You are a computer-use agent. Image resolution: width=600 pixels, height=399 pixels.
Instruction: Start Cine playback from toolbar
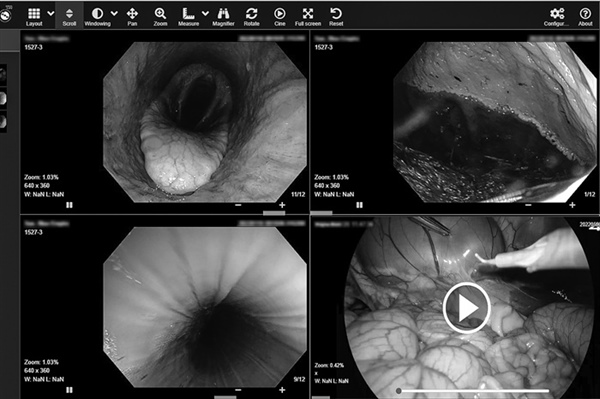pos(280,17)
